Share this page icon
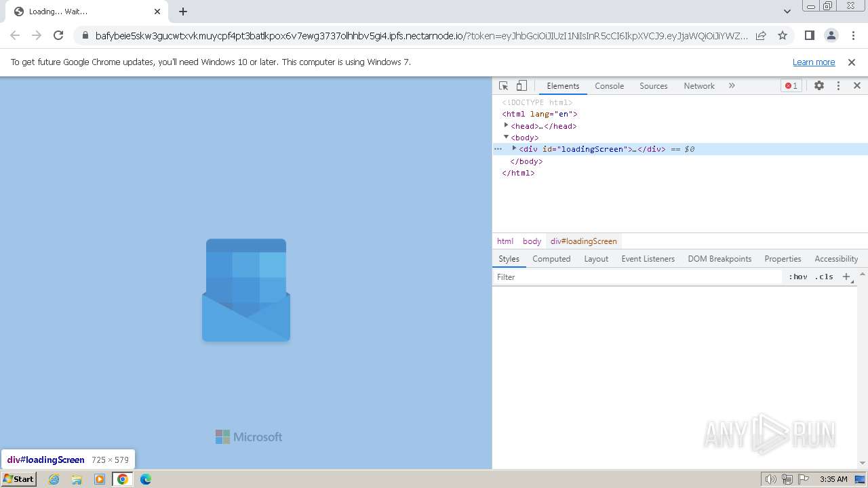 pyautogui.click(x=761, y=35)
